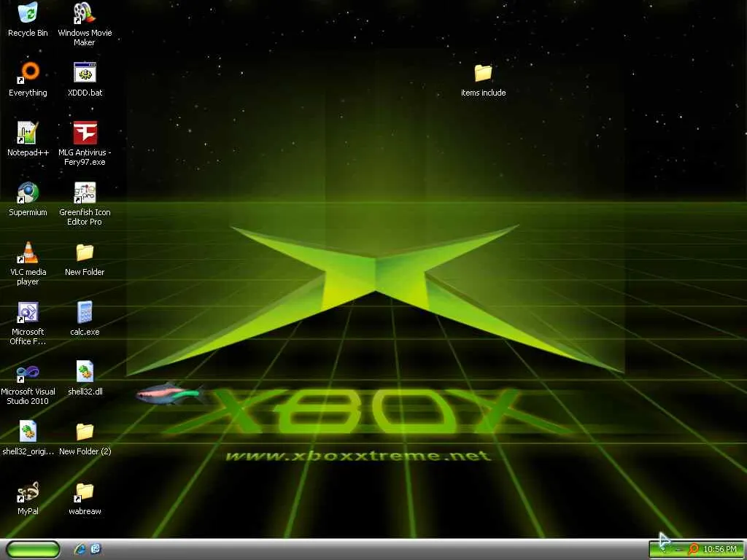Click the green Start button
747x560 pixels.
34,549
